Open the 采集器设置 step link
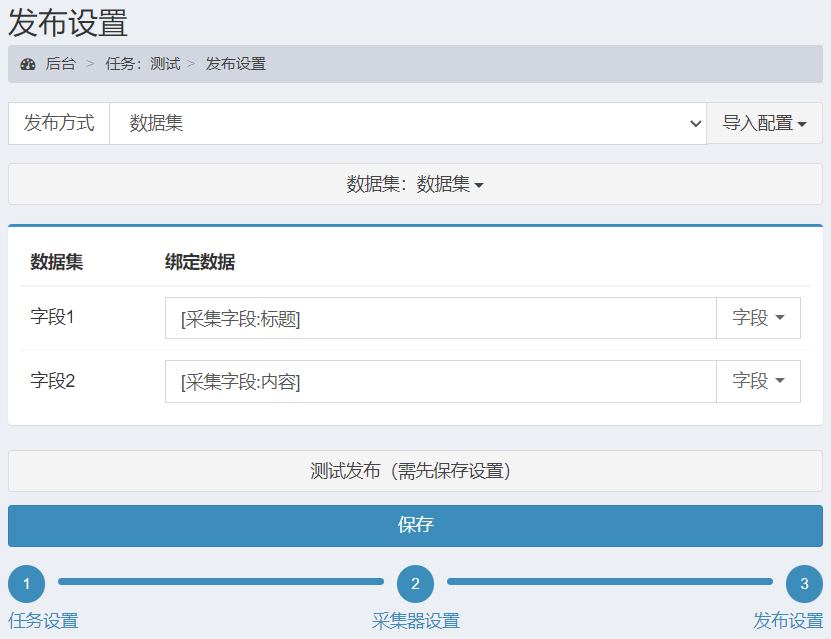 (415, 620)
